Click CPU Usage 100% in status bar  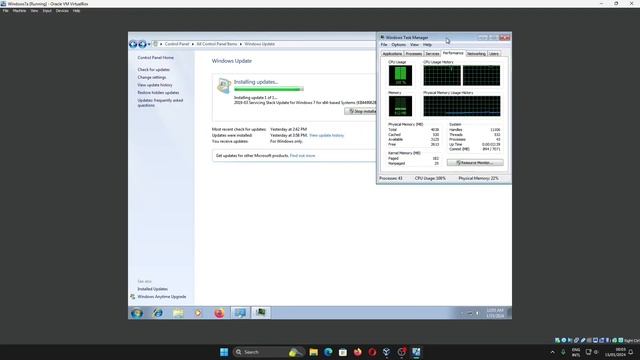coord(430,178)
